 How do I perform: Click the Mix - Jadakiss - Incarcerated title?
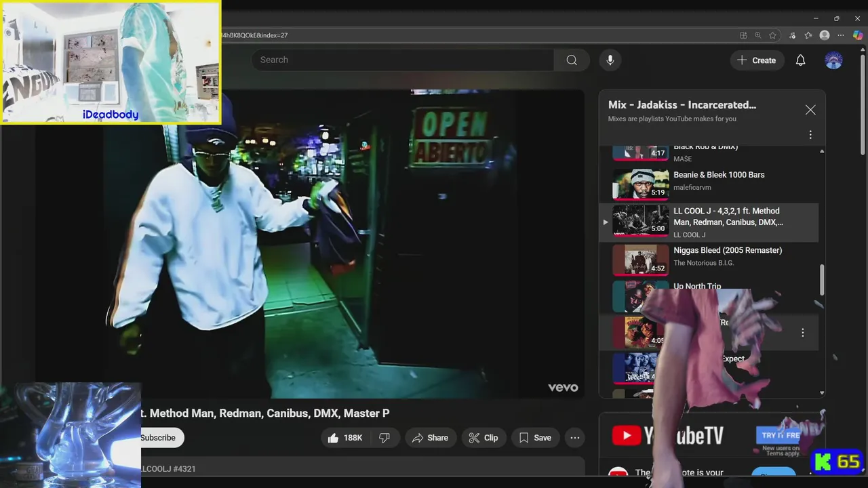click(x=682, y=105)
